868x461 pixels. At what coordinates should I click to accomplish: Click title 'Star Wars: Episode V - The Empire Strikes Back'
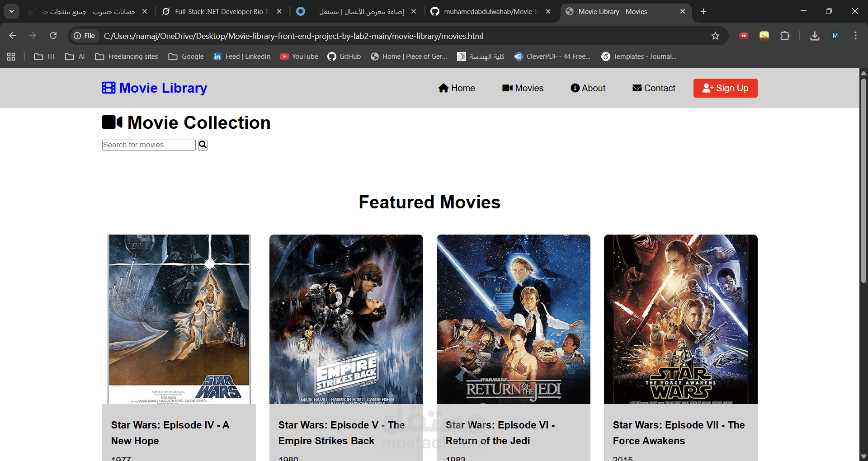(341, 433)
